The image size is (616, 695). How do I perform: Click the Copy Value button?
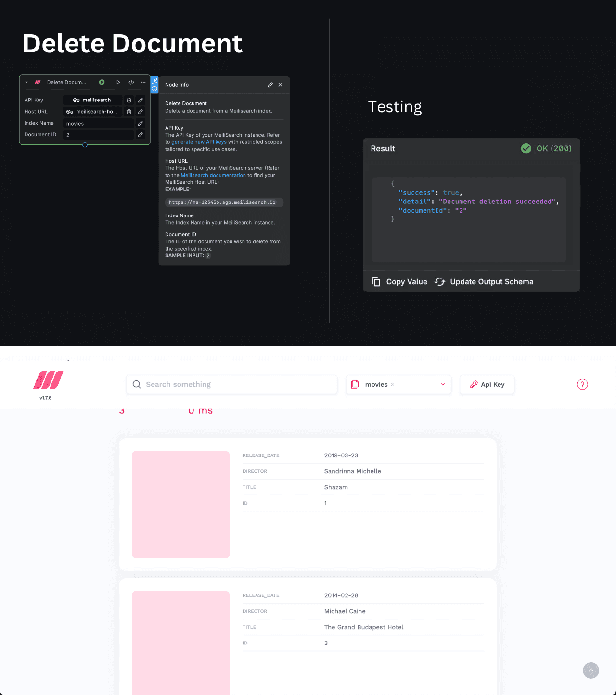point(399,282)
